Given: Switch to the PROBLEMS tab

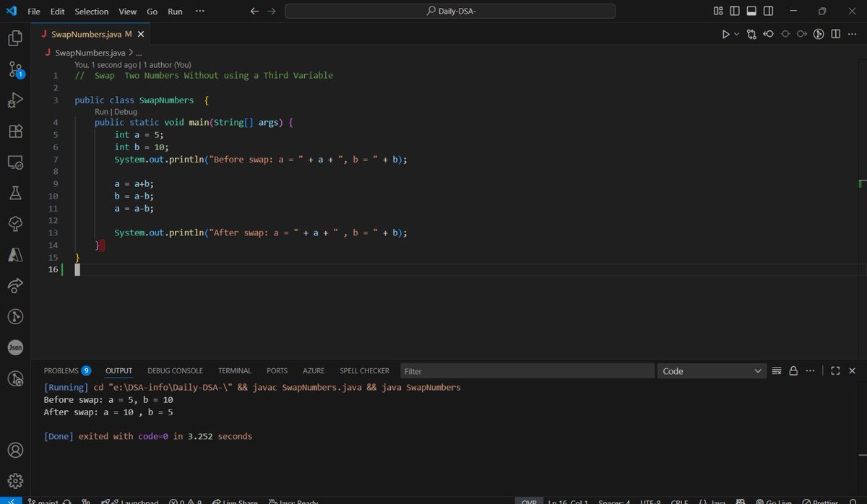Looking at the screenshot, I should tap(67, 370).
